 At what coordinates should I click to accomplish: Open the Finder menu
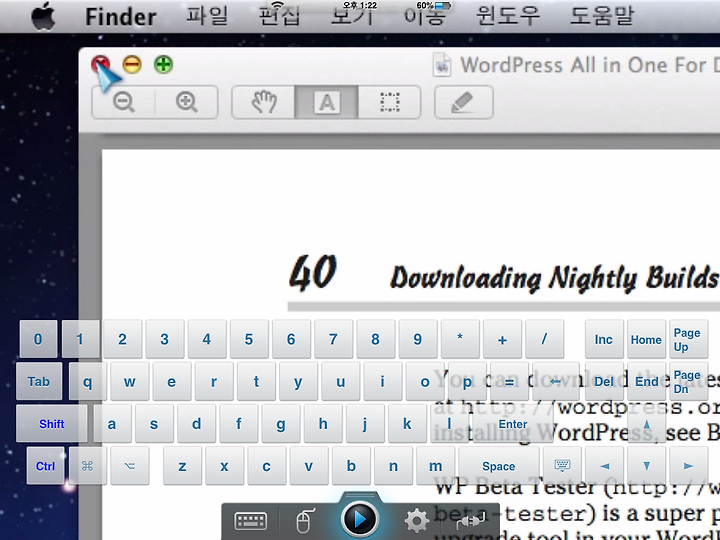point(121,17)
